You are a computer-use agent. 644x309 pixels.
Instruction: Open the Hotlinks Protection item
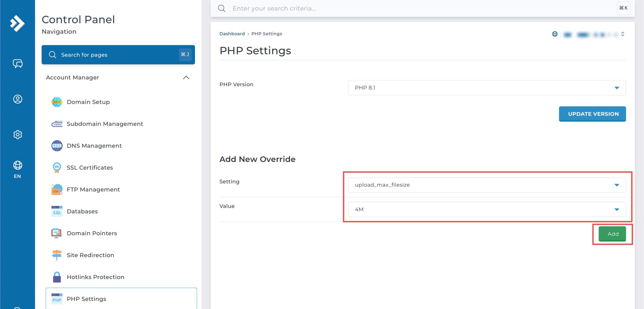(95, 277)
